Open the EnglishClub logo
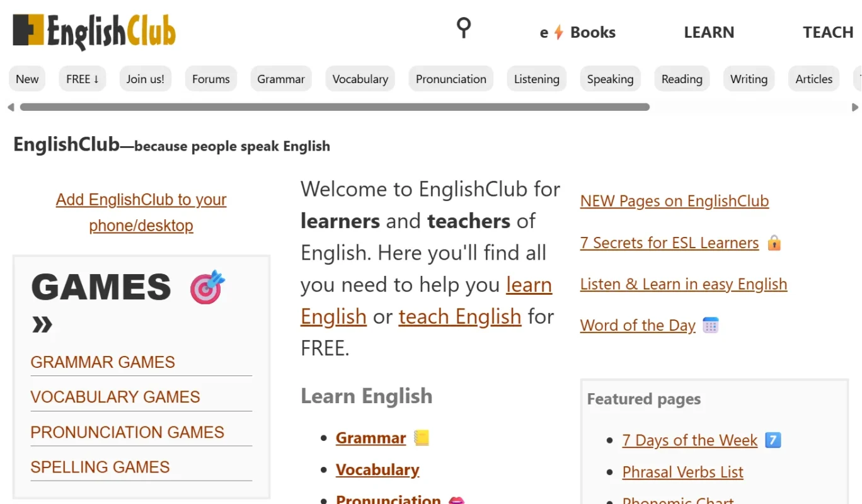The width and height of the screenshot is (862, 504). click(93, 30)
